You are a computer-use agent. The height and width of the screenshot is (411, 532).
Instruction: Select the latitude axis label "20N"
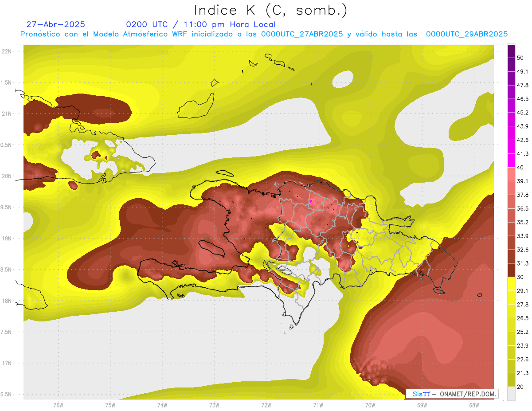[7, 176]
